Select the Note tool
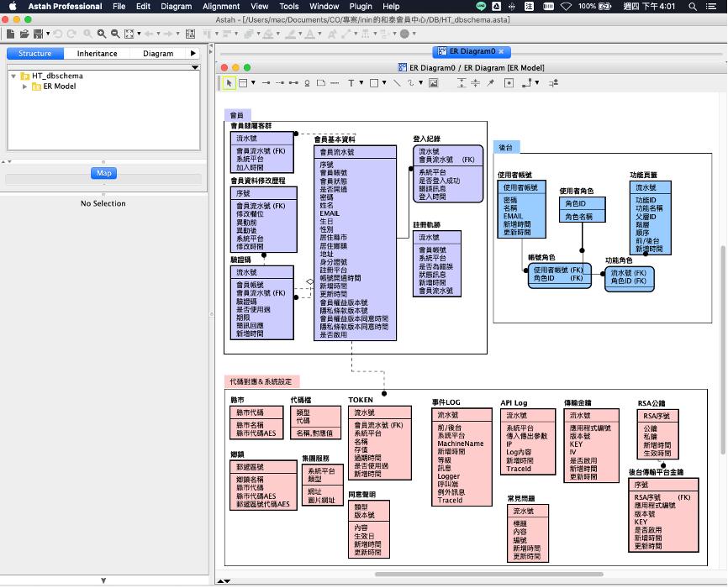The image size is (728, 588). click(x=321, y=83)
